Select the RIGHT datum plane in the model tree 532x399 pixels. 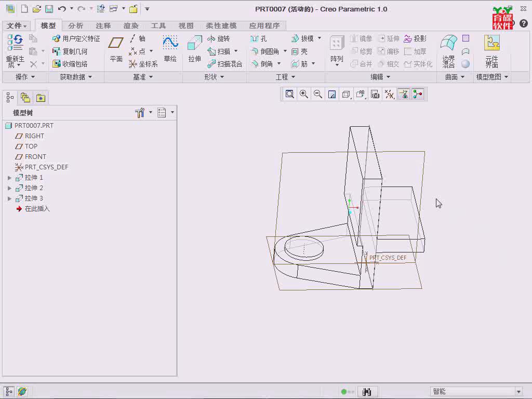(30, 136)
